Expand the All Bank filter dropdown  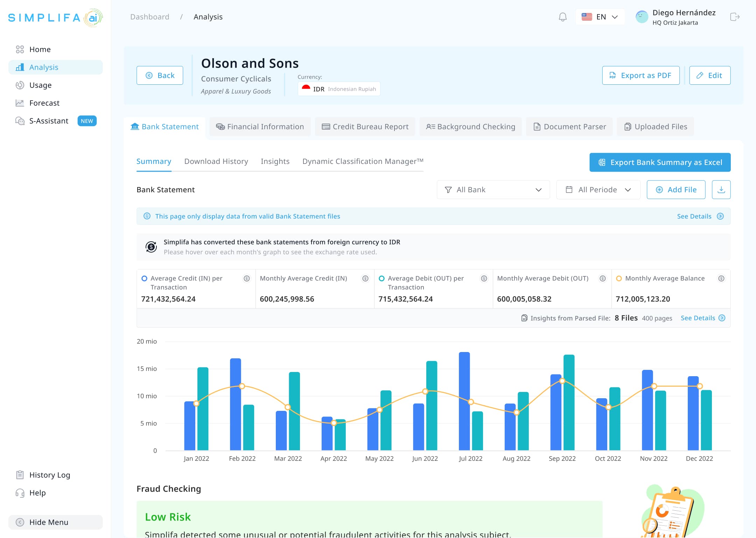pos(493,189)
